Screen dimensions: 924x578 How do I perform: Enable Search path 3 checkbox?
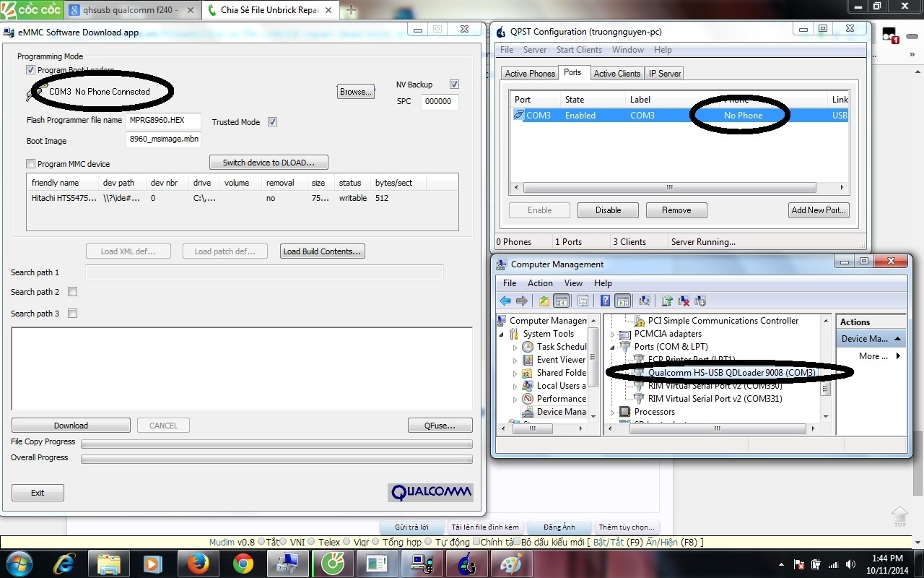coord(72,314)
